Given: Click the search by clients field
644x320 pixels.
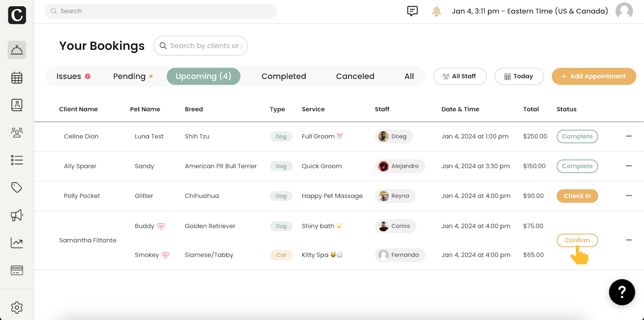Looking at the screenshot, I should click(x=205, y=46).
